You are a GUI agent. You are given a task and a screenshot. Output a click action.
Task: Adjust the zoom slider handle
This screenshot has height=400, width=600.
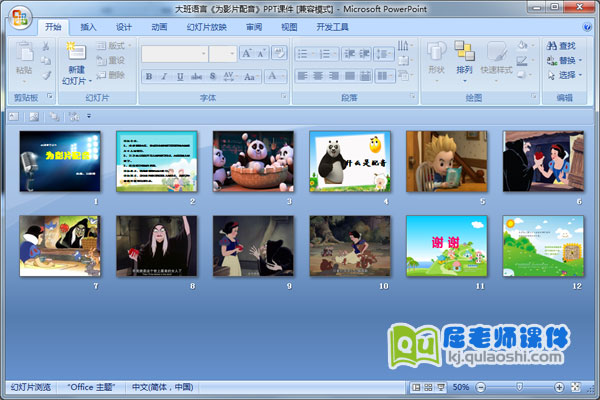[x=519, y=387]
